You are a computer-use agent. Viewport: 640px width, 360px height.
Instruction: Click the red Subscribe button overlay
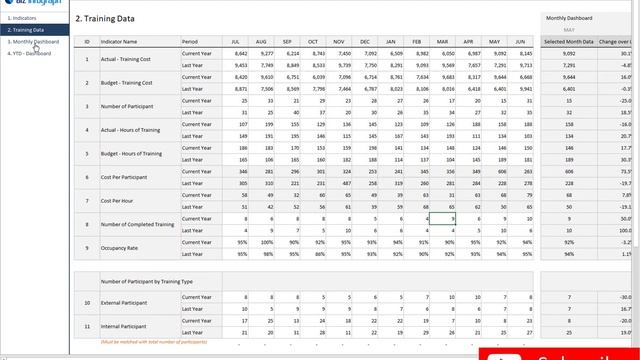click(x=559, y=354)
